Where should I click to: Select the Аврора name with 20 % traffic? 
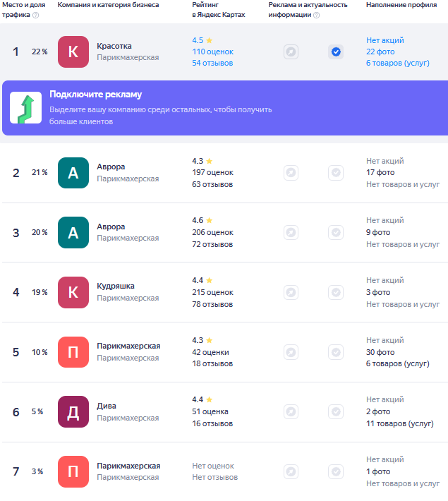(x=111, y=227)
